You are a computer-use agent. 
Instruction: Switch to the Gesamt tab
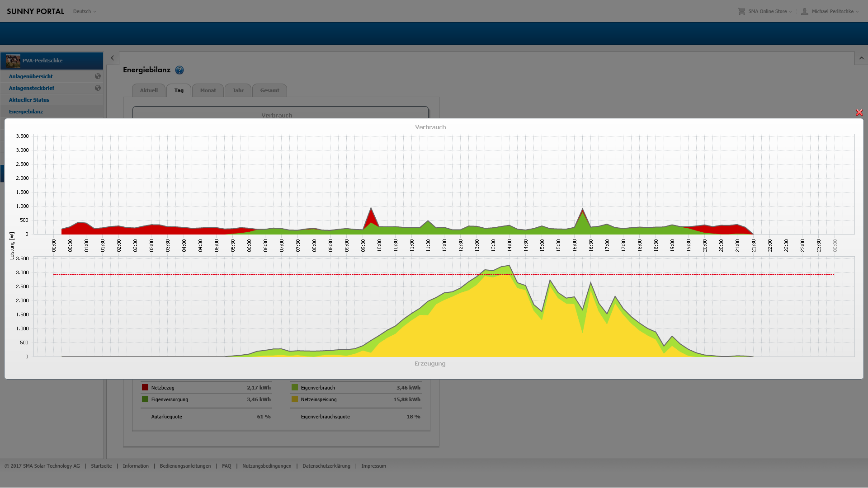tap(269, 90)
